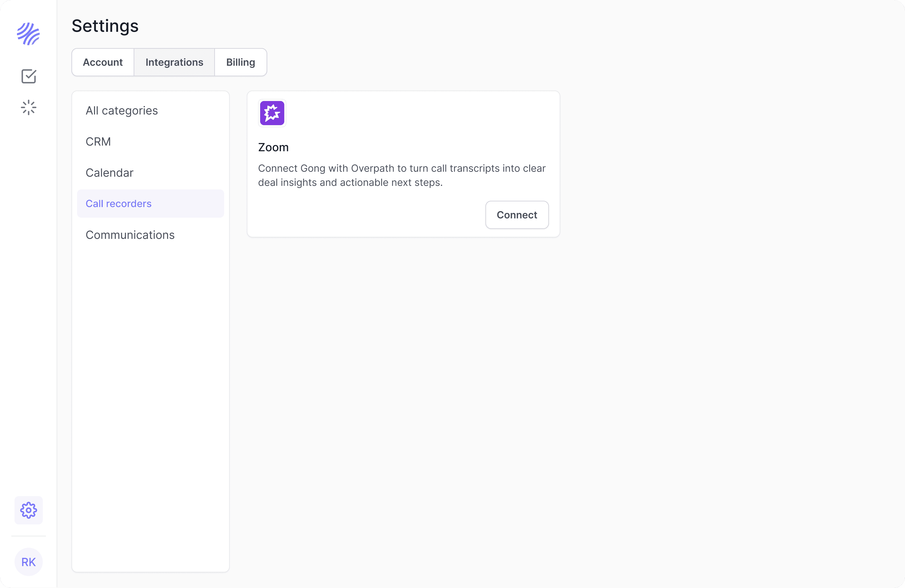This screenshot has height=588, width=905.
Task: Click the Zoom card description text
Action: point(402,175)
